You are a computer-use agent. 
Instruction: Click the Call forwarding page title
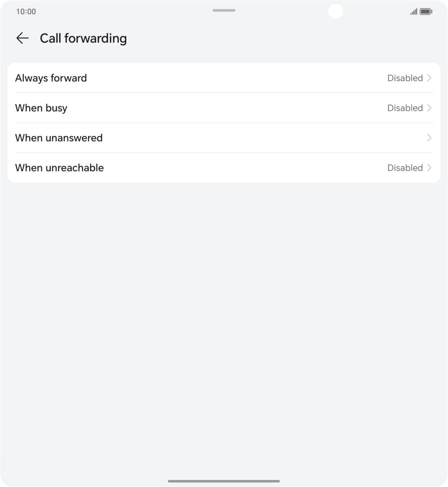(83, 38)
